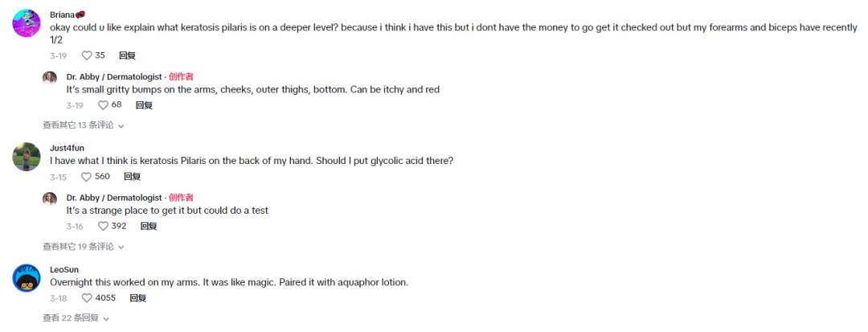This screenshot has height=332, width=868.
Task: Open LeoSun's username link
Action: point(64,269)
